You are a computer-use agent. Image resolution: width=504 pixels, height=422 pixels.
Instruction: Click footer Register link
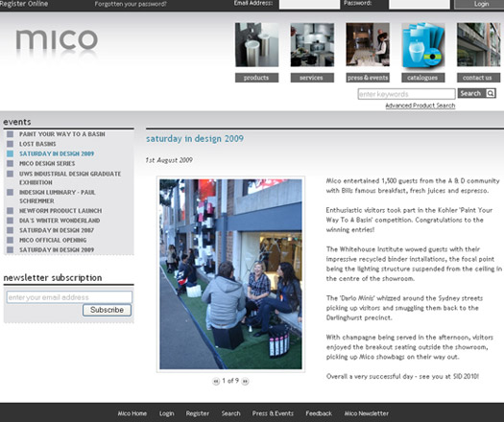(x=198, y=413)
